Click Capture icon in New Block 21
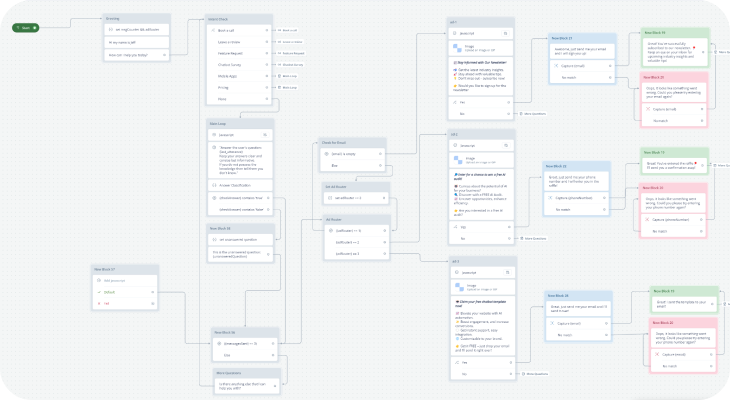 click(x=556, y=66)
